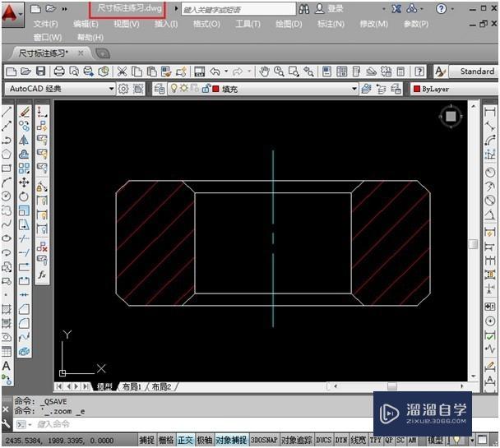
Task: Expand the Help menu dropdown arrow
Action: click(453, 9)
